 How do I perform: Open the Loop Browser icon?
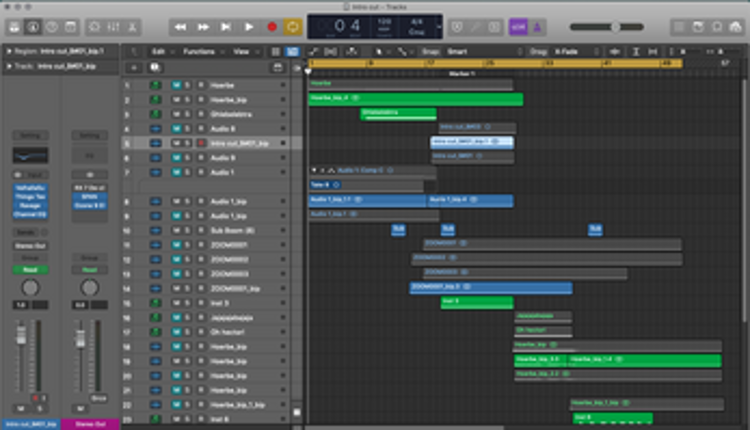pos(717,27)
